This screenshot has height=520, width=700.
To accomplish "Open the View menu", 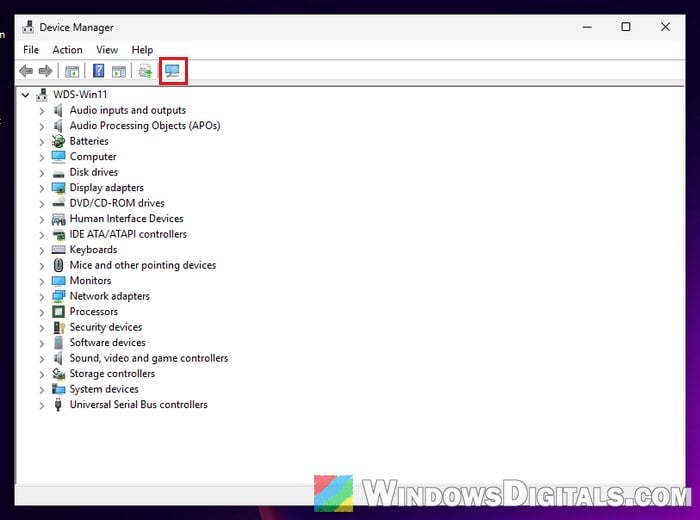I will pos(107,50).
